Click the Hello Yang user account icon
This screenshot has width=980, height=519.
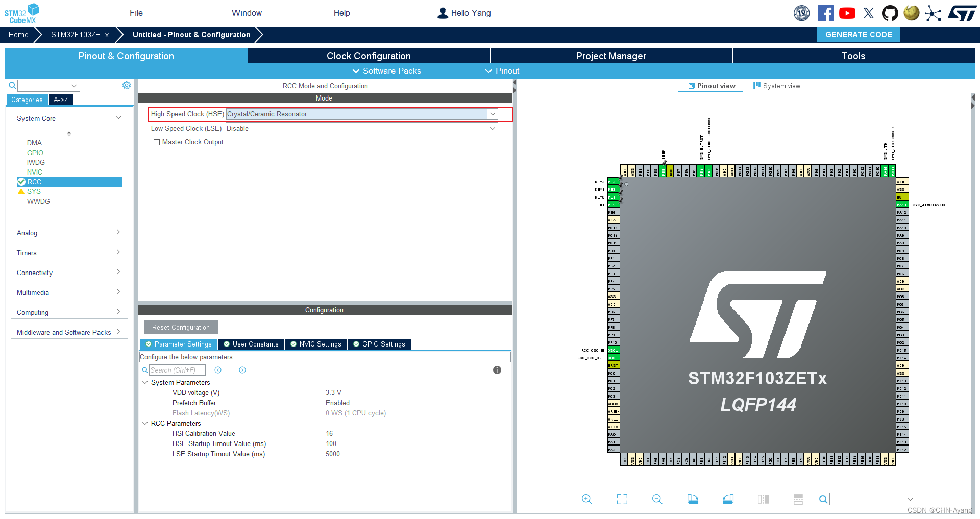tap(443, 13)
